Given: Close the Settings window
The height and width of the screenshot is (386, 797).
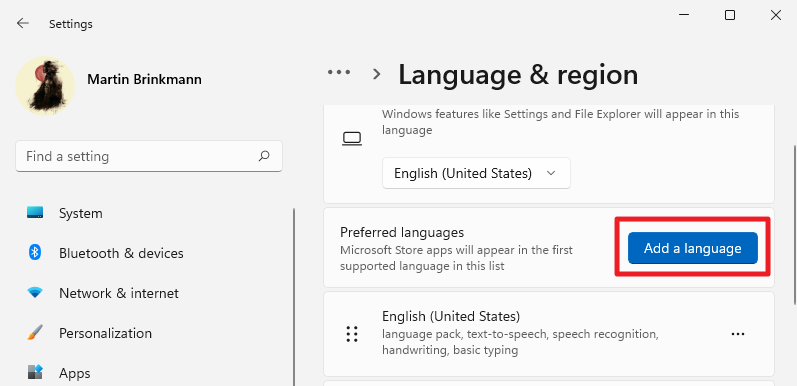Looking at the screenshot, I should pos(776,15).
